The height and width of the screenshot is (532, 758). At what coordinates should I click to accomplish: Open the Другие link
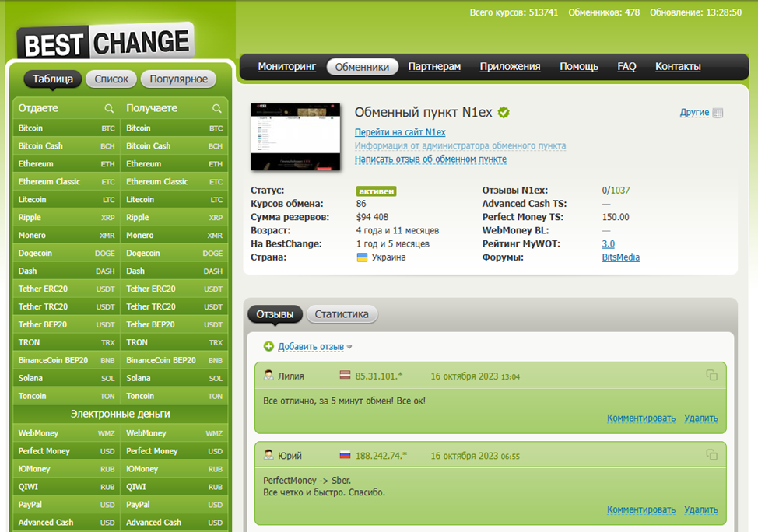[x=694, y=113]
